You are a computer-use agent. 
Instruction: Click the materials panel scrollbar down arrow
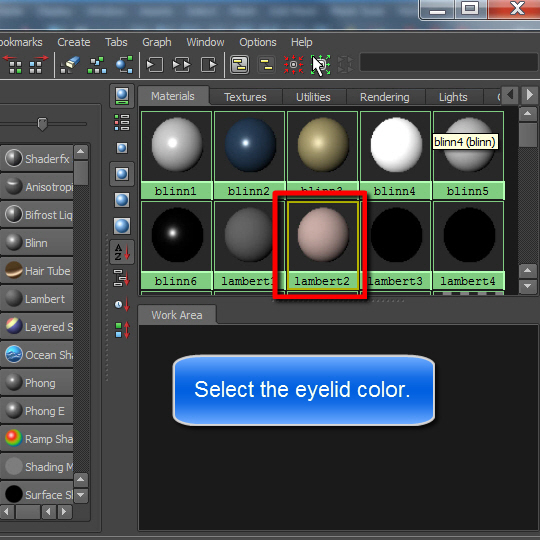click(x=527, y=286)
